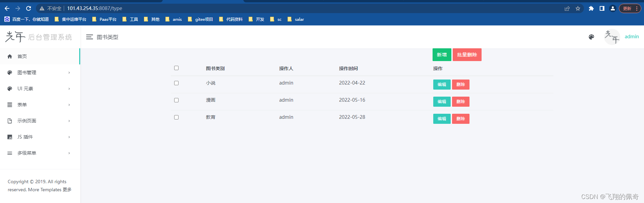Open the Baidu bookmark

pos(27,19)
